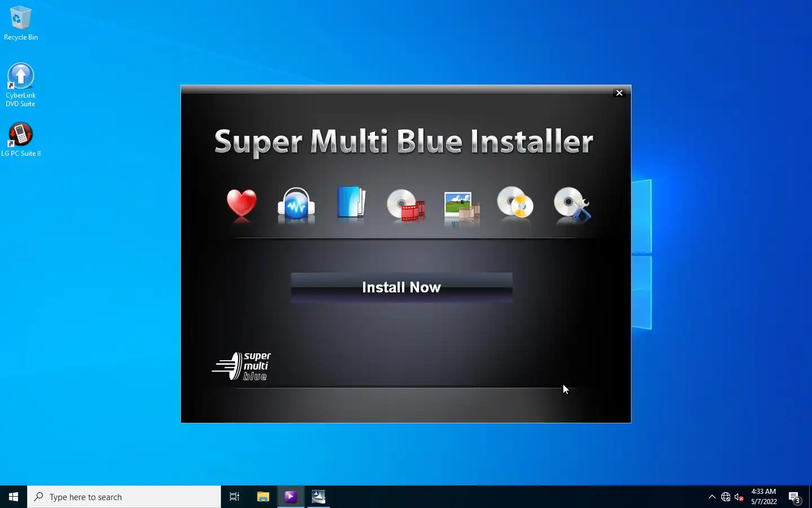Viewport: 812px width, 508px height.
Task: Click the blue folder documents icon
Action: (x=351, y=203)
